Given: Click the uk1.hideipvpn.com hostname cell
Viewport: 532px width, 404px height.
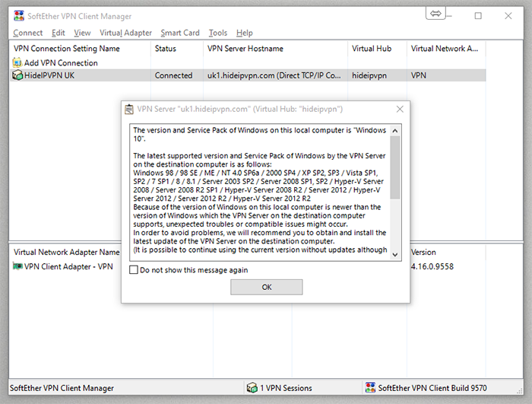Looking at the screenshot, I should click(274, 75).
